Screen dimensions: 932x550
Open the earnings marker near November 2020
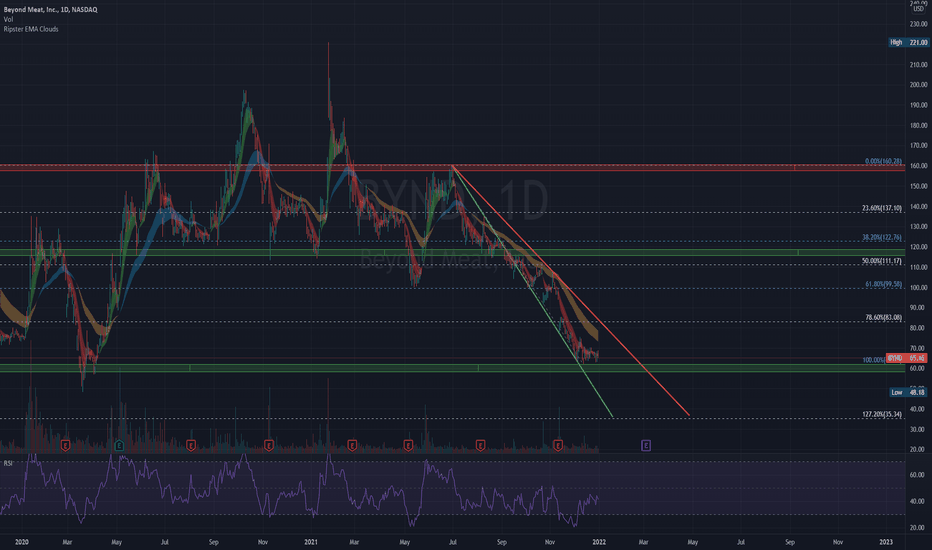[x=269, y=445]
